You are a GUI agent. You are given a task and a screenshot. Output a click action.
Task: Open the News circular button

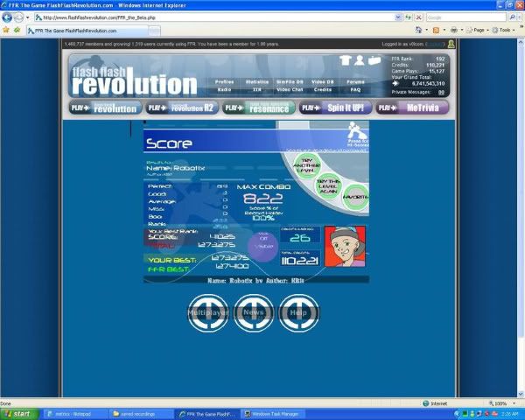click(x=254, y=313)
